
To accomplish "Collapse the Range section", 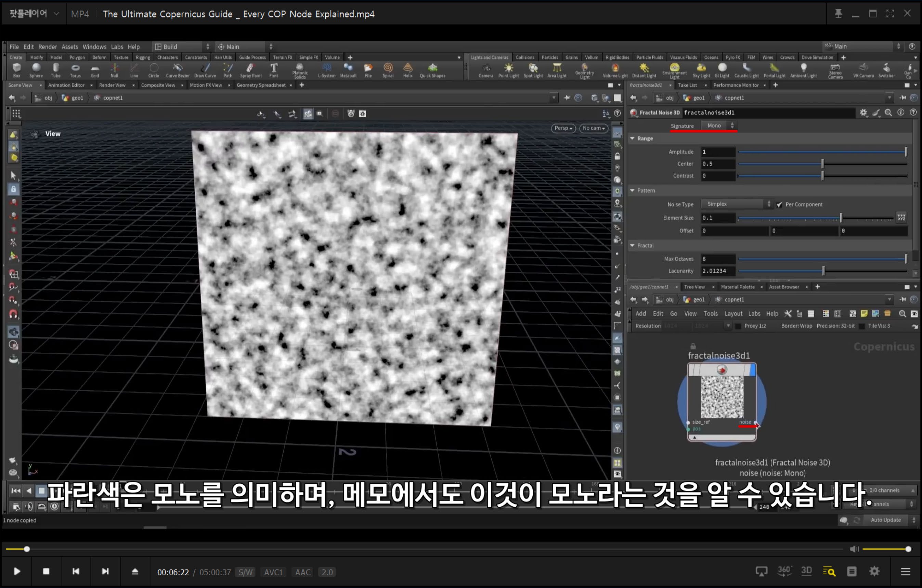I will pos(633,138).
